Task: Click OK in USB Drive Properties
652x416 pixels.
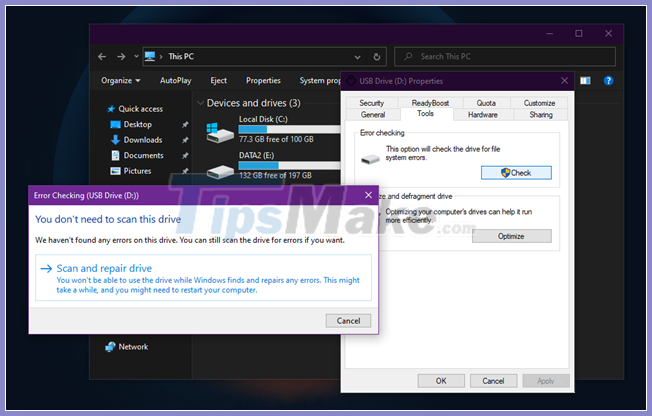Action: (441, 381)
